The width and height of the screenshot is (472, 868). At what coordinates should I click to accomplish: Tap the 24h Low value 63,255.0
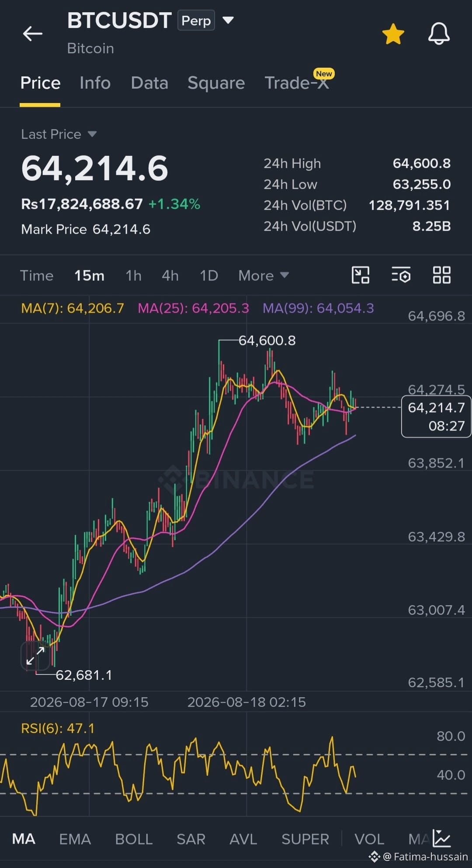click(x=421, y=184)
